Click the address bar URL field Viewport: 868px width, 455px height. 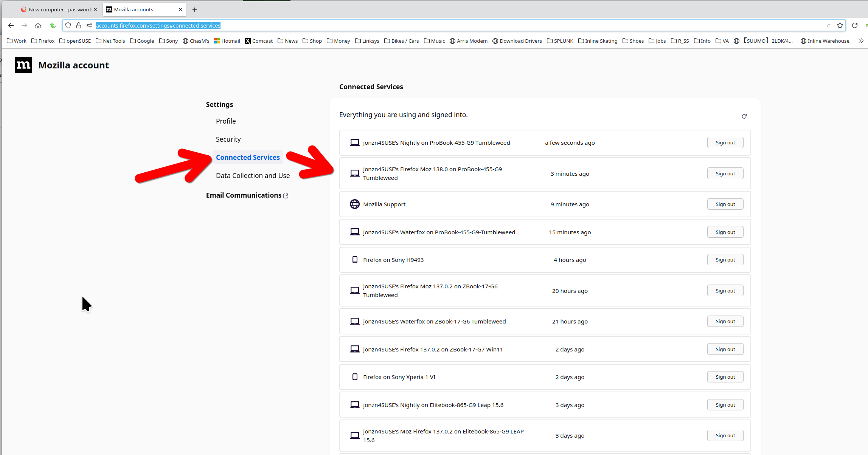454,25
